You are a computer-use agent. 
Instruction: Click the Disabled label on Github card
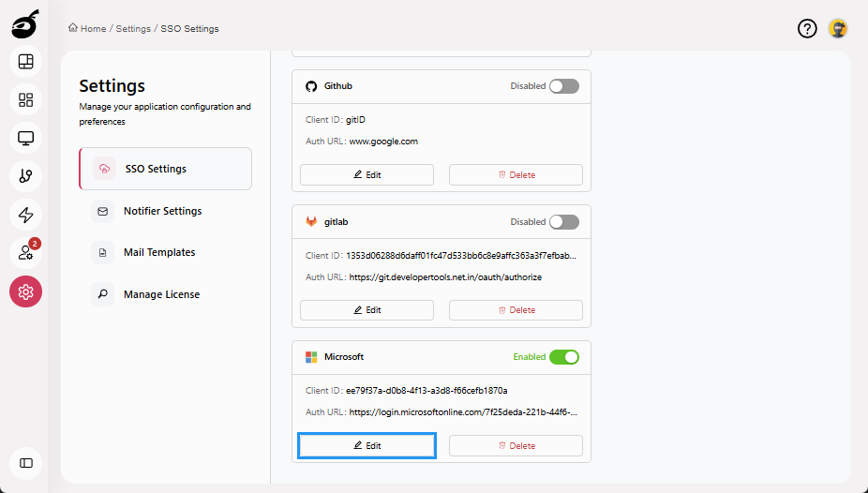point(528,86)
